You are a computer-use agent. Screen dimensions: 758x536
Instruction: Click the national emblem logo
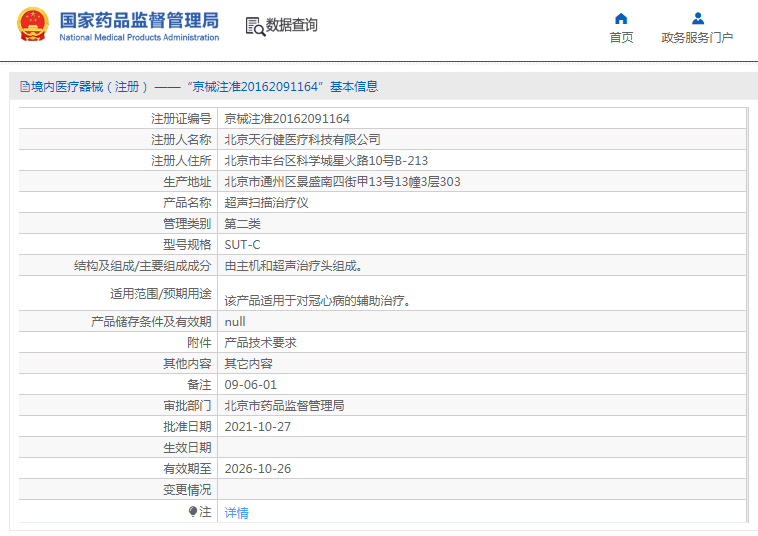tap(33, 24)
